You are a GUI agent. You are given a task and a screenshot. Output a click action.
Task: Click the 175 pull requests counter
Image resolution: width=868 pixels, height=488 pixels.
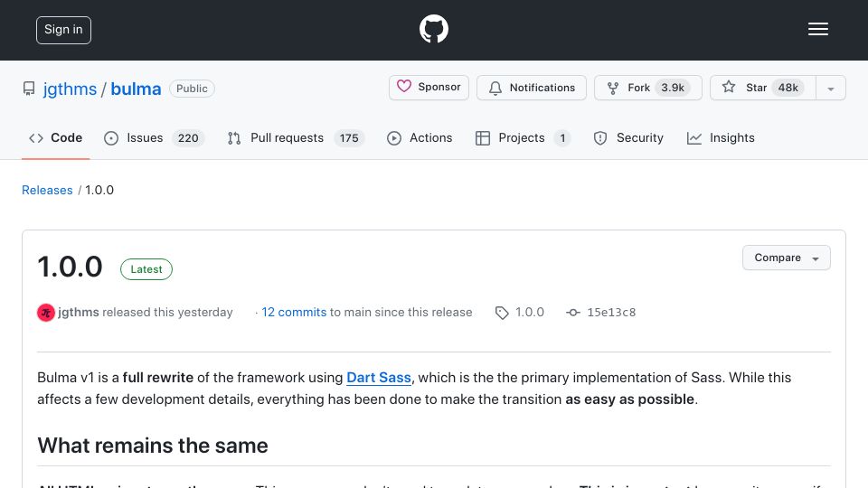pos(349,137)
